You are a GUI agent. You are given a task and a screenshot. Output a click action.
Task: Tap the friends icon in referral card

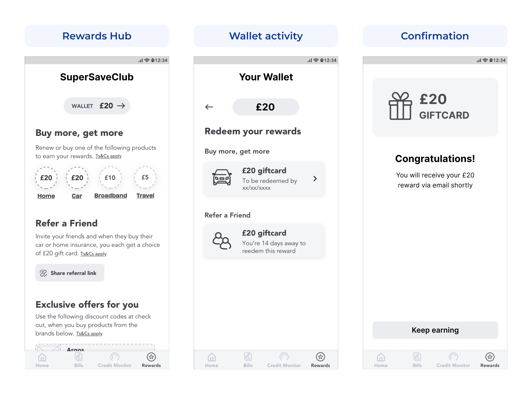coord(222,241)
